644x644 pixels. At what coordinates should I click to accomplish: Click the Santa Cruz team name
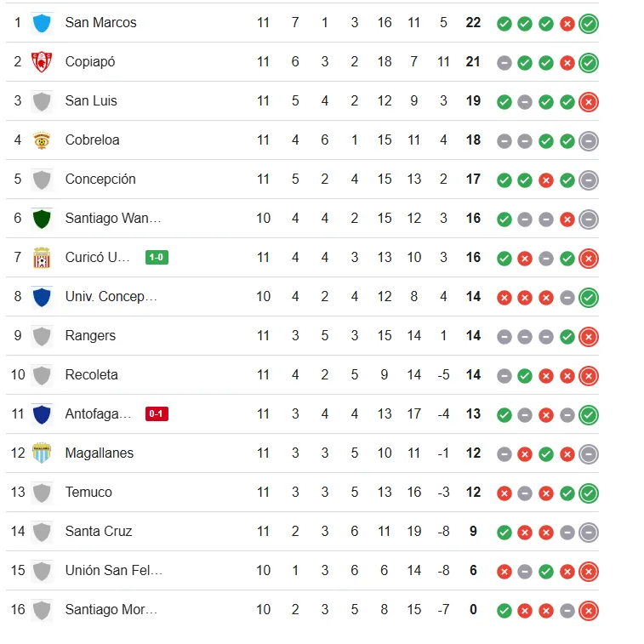99,532
